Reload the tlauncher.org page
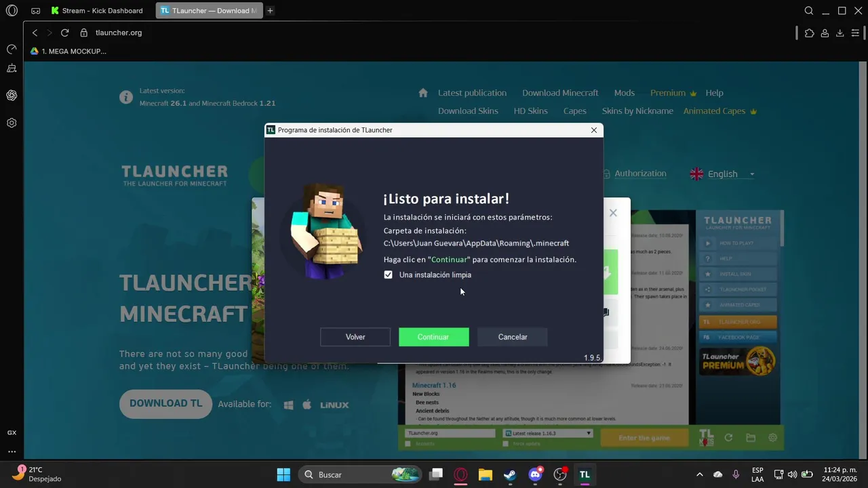Viewport: 868px width, 488px height. 65,33
